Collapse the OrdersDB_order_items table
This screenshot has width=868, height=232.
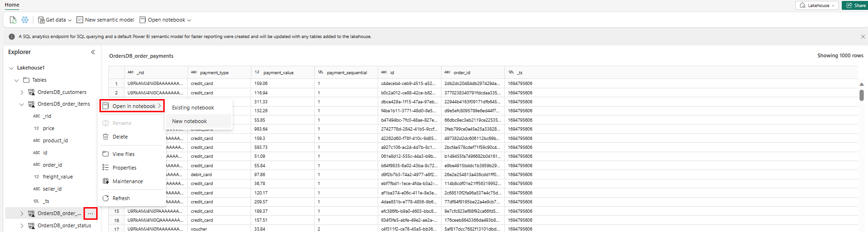tap(22, 104)
